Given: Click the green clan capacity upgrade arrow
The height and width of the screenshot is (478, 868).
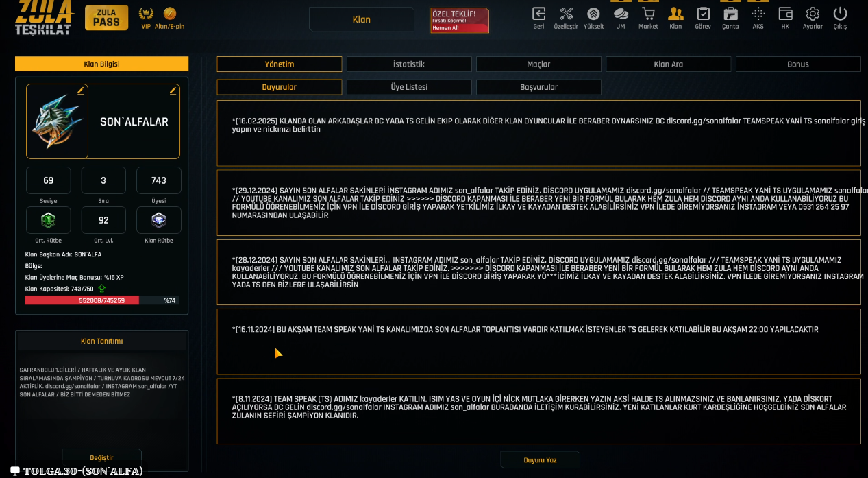Looking at the screenshot, I should pos(102,289).
